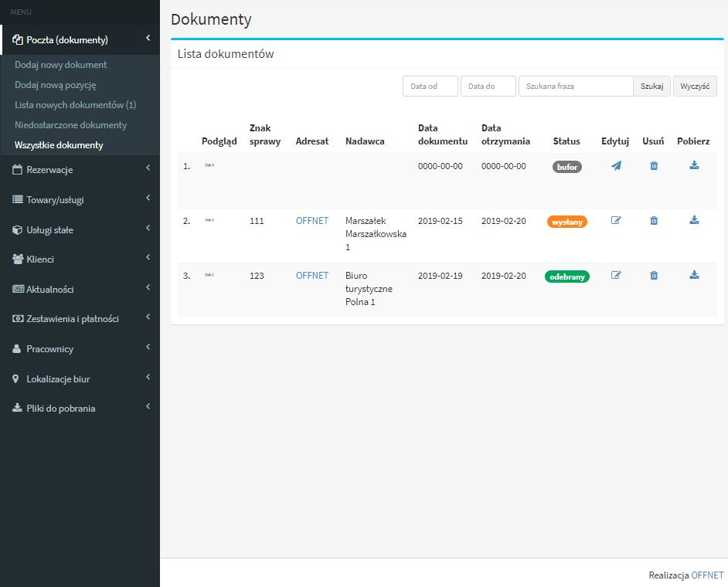
Task: Edit document with case number 111
Action: coord(616,220)
